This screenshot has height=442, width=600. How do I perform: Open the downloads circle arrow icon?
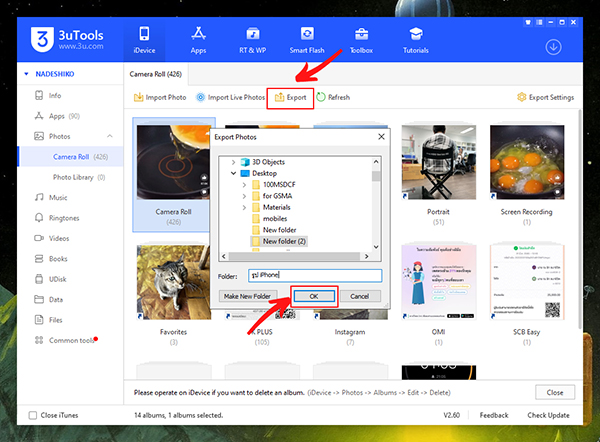553,47
